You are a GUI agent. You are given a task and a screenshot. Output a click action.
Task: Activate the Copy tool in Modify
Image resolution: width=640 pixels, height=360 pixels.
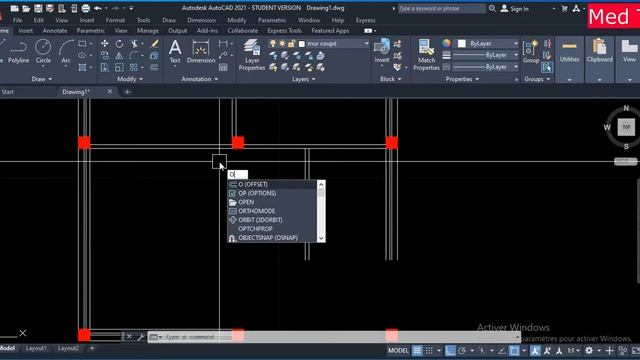tap(105, 56)
